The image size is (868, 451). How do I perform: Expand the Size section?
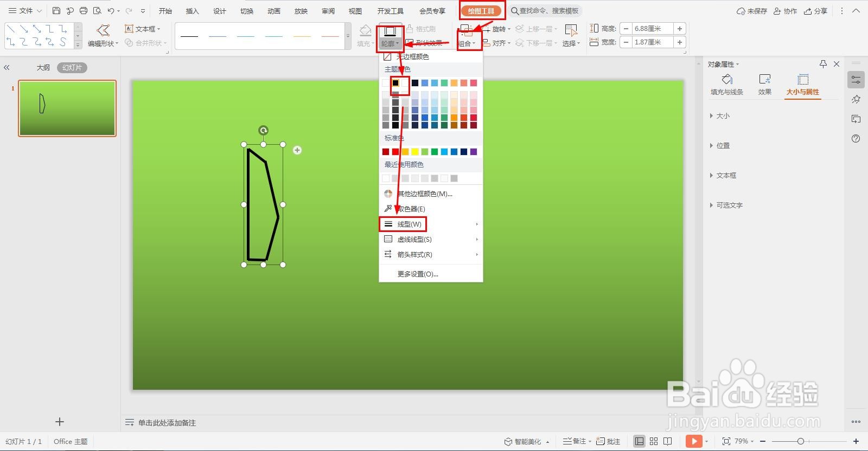tap(720, 116)
